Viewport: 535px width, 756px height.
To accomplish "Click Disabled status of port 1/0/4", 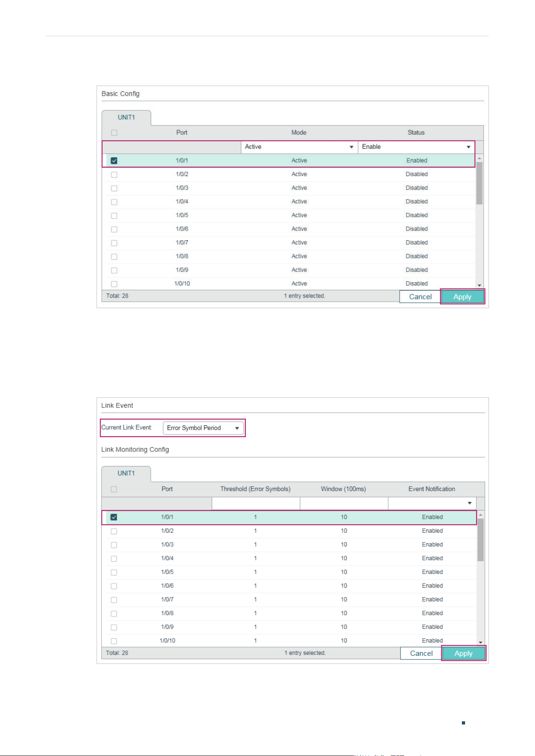I will point(417,202).
